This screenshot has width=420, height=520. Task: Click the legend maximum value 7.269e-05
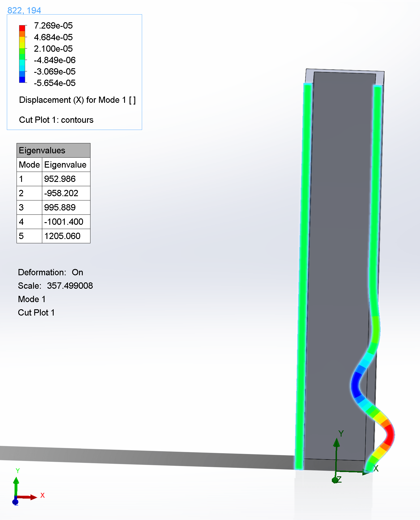53,26
